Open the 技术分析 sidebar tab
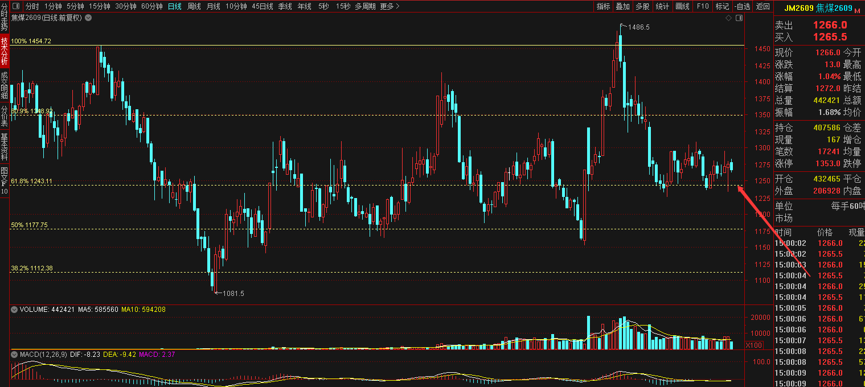865x387 pixels. point(4,51)
